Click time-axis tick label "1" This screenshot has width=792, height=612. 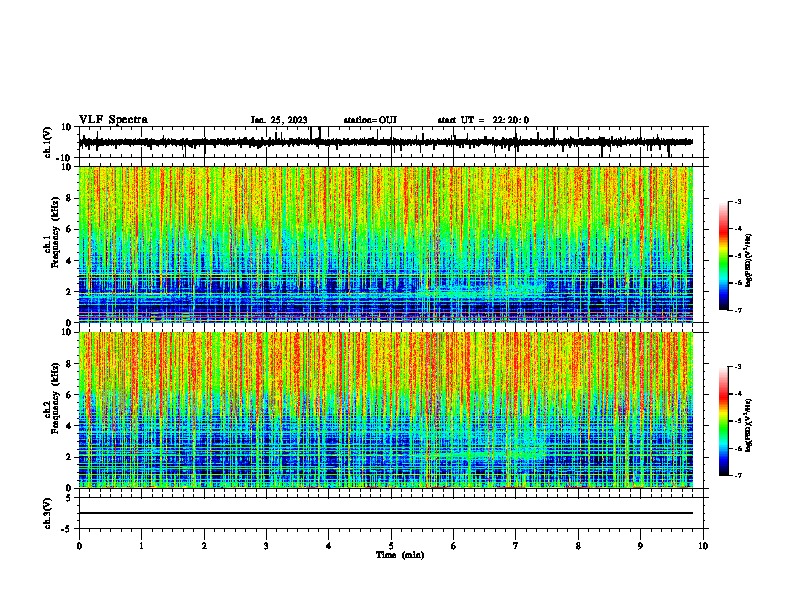(141, 546)
